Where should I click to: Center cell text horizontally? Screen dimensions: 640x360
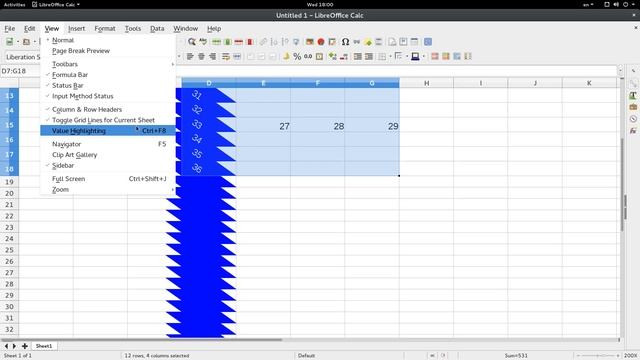(201, 56)
